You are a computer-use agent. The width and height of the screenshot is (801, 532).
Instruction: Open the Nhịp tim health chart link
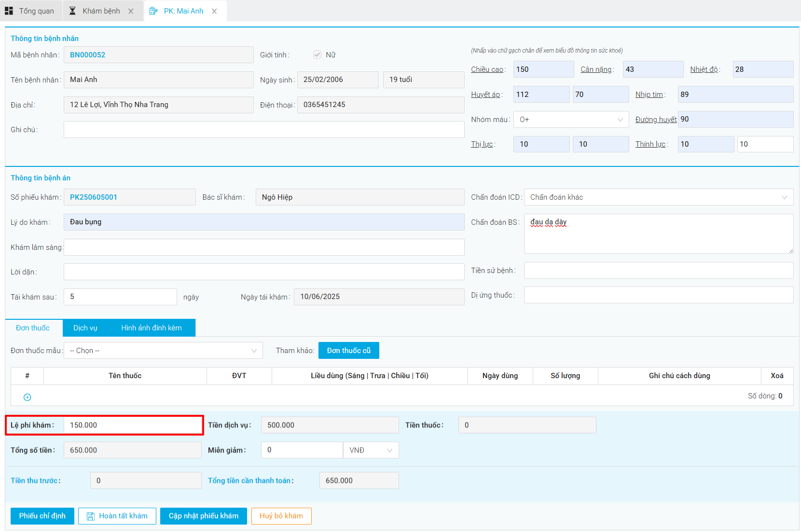[x=649, y=95]
